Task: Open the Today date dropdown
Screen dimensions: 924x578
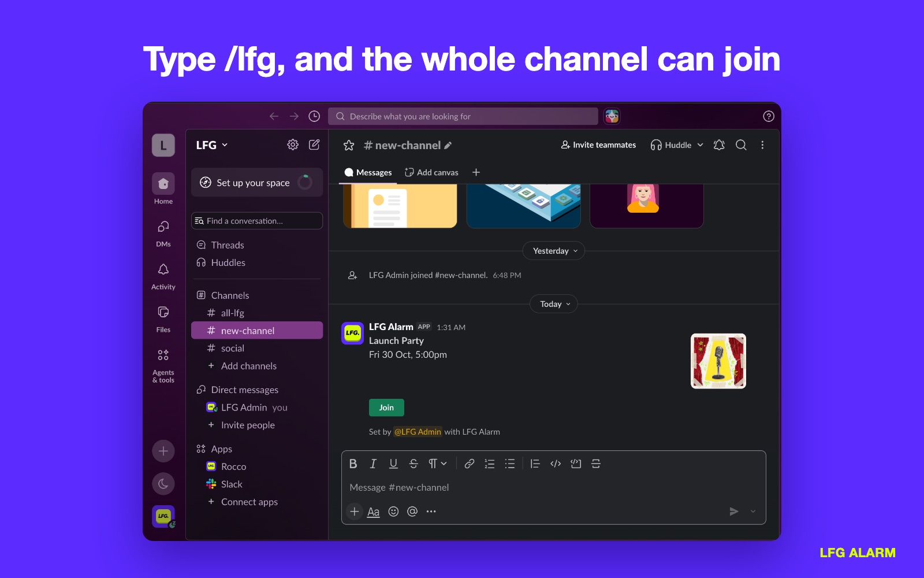Action: 554,304
